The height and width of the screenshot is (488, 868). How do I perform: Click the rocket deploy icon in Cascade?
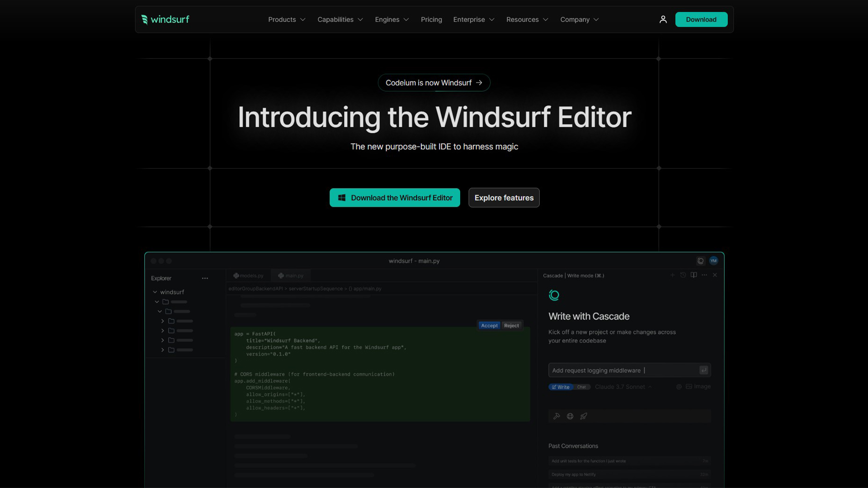click(584, 416)
